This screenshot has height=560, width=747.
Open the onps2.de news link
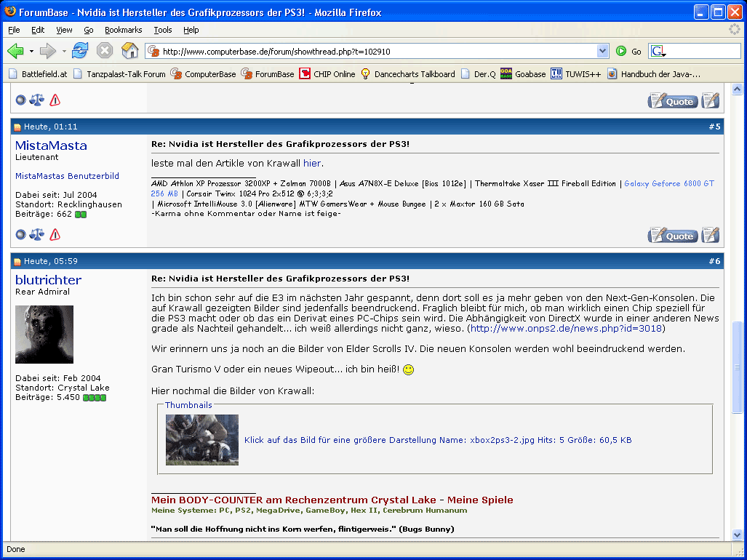(566, 328)
